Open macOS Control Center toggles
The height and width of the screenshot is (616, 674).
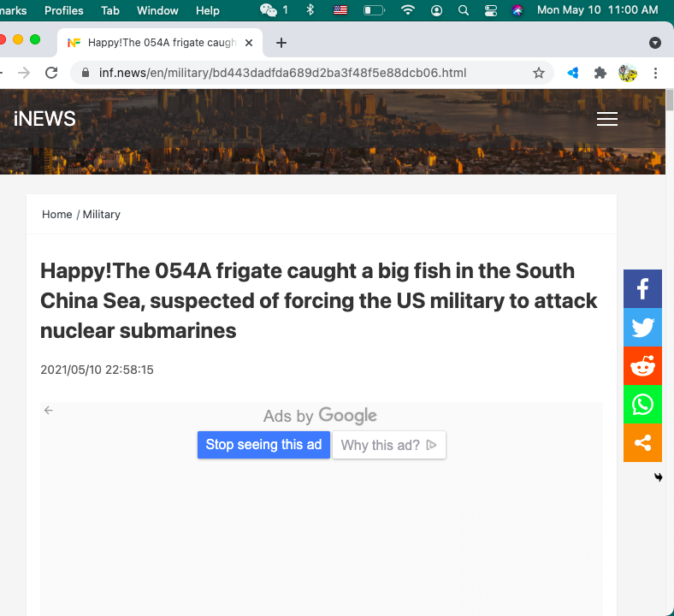tap(490, 10)
